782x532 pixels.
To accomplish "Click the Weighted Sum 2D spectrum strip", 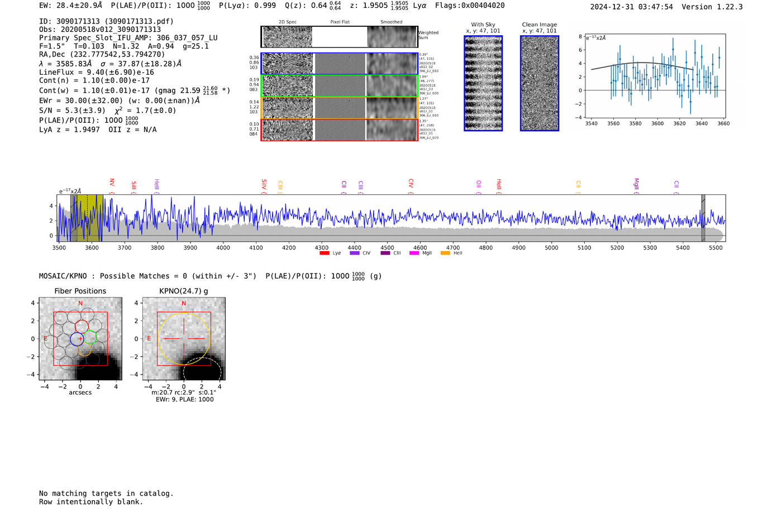I will (x=339, y=37).
